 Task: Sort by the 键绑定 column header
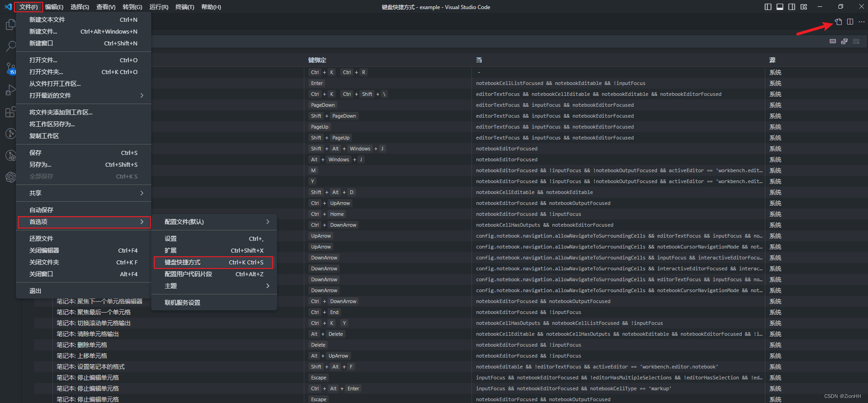point(317,60)
